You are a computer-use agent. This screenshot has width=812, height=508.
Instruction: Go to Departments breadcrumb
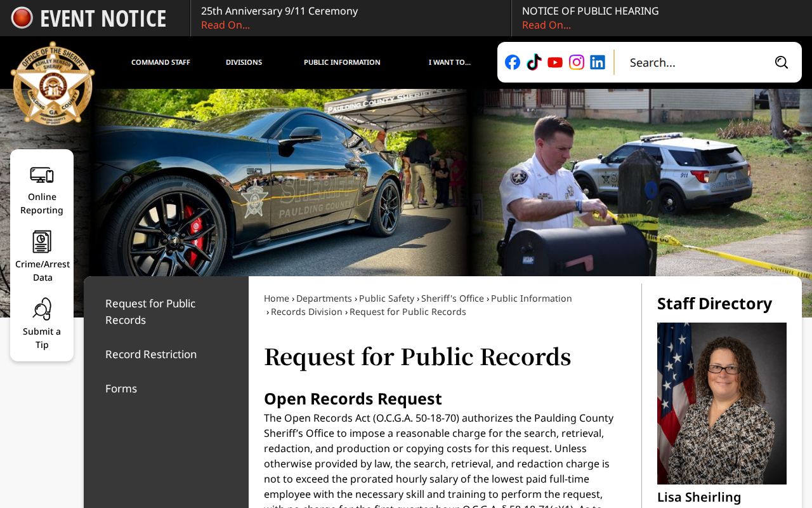(324, 298)
